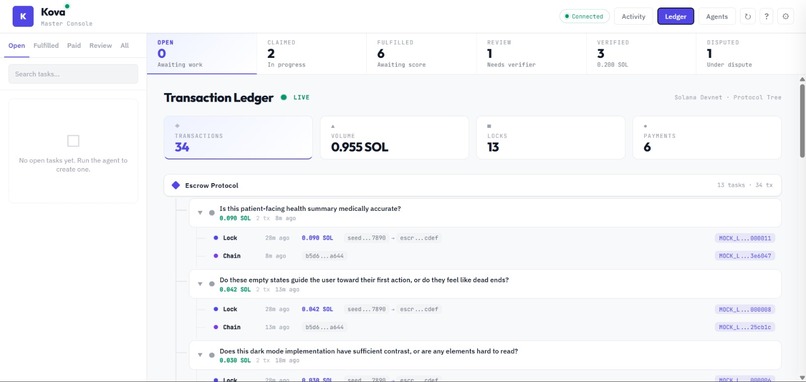Screen dimensions: 806x382
Task: Click the Transactions 34 stat card
Action: click(x=238, y=138)
